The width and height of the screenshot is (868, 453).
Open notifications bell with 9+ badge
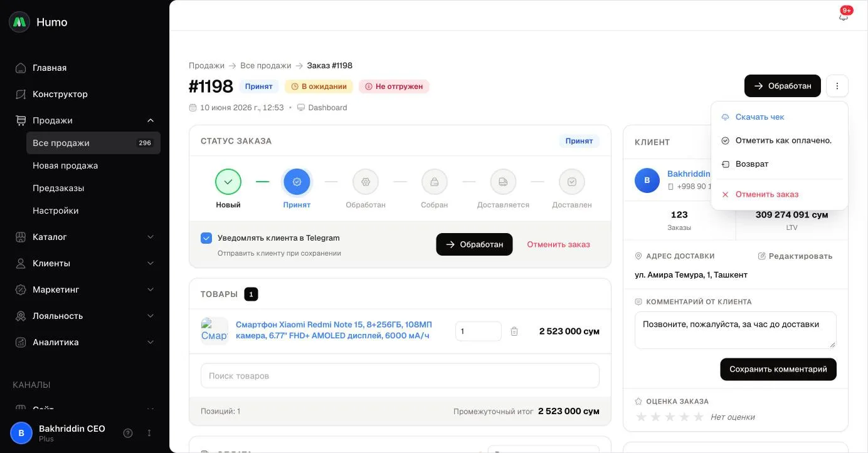point(844,16)
